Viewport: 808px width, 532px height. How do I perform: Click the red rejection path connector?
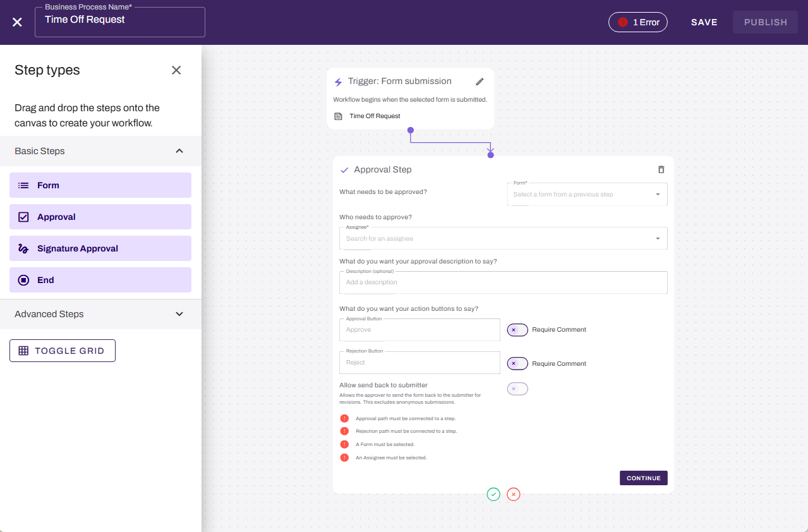point(514,494)
